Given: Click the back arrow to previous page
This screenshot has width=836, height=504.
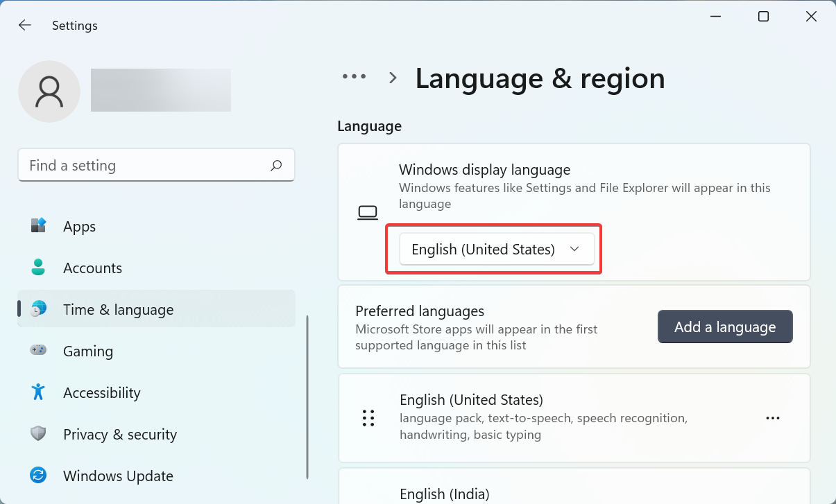Looking at the screenshot, I should click(x=24, y=25).
